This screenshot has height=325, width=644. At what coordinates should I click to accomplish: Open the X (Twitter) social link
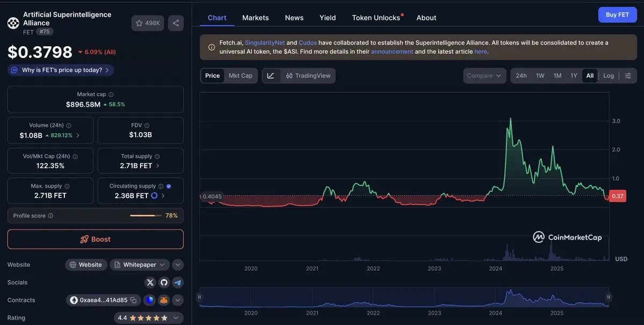point(150,283)
